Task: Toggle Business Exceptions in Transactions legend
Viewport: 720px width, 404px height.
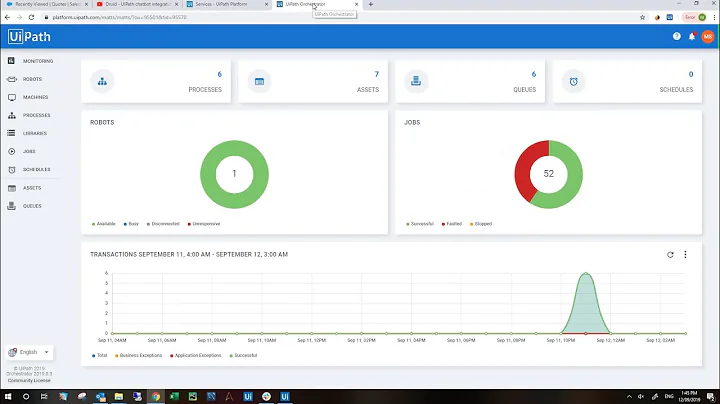Action: point(138,355)
